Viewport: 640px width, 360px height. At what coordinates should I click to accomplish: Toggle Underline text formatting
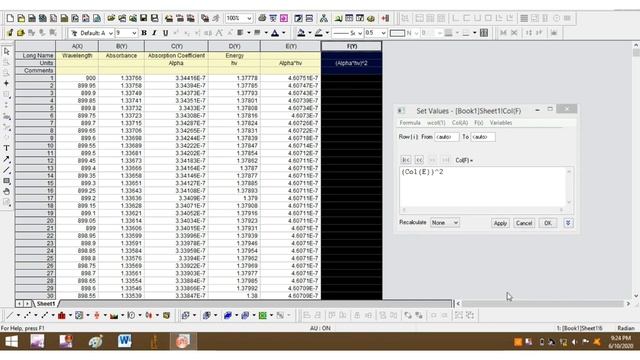coord(165,33)
